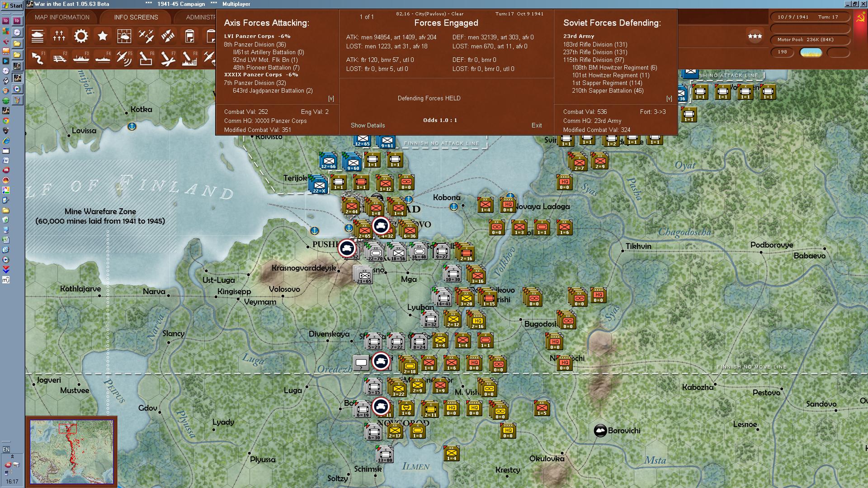Select the F5 air recon mode
This screenshot has width=868, height=488.
124,58
